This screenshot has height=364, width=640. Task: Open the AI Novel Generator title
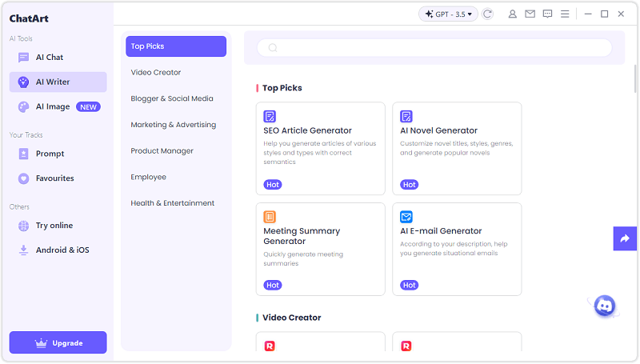(x=438, y=130)
